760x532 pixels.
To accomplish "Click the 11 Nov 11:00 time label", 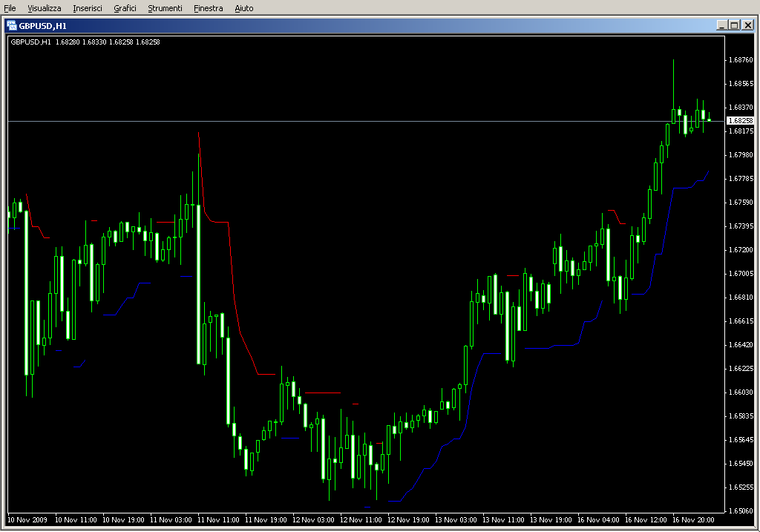I will tap(218, 520).
